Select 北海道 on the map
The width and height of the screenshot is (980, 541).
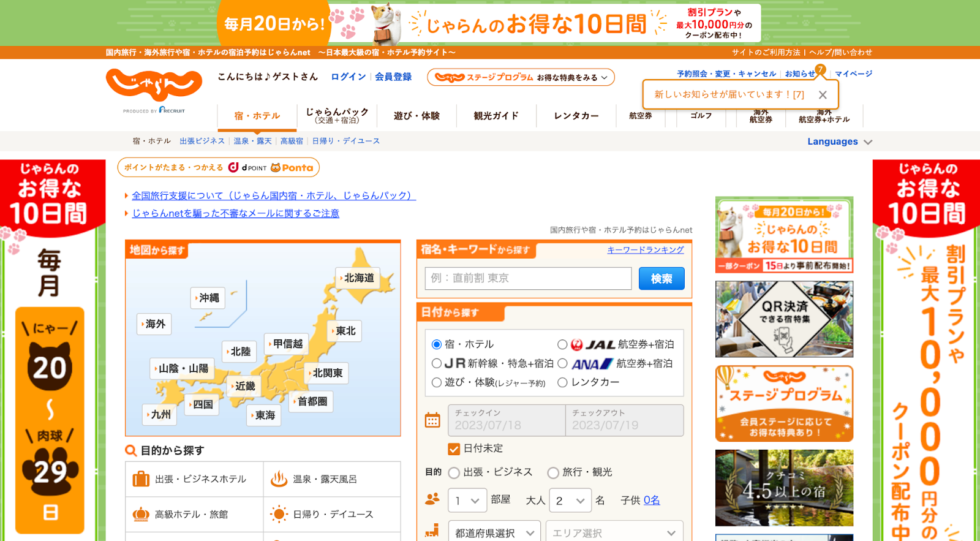pyautogui.click(x=358, y=278)
